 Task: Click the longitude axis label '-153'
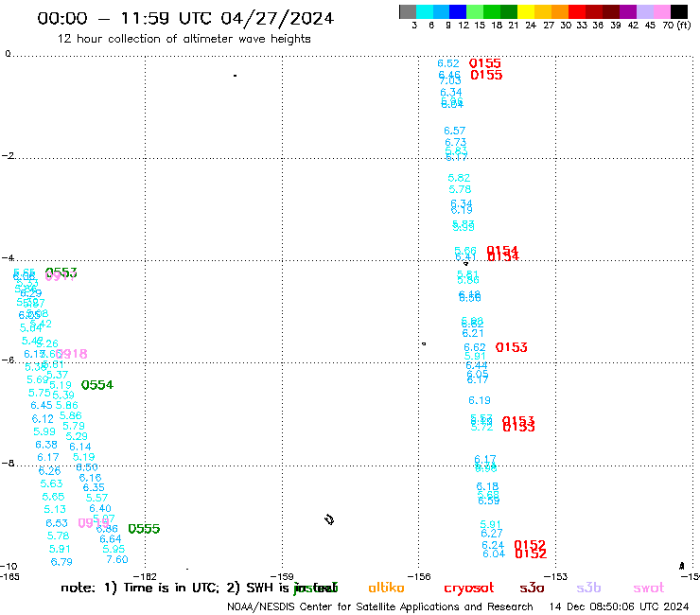coord(556,576)
